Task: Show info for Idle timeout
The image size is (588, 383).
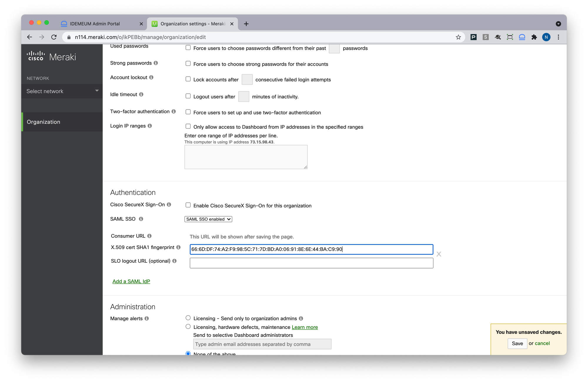Action: click(141, 94)
